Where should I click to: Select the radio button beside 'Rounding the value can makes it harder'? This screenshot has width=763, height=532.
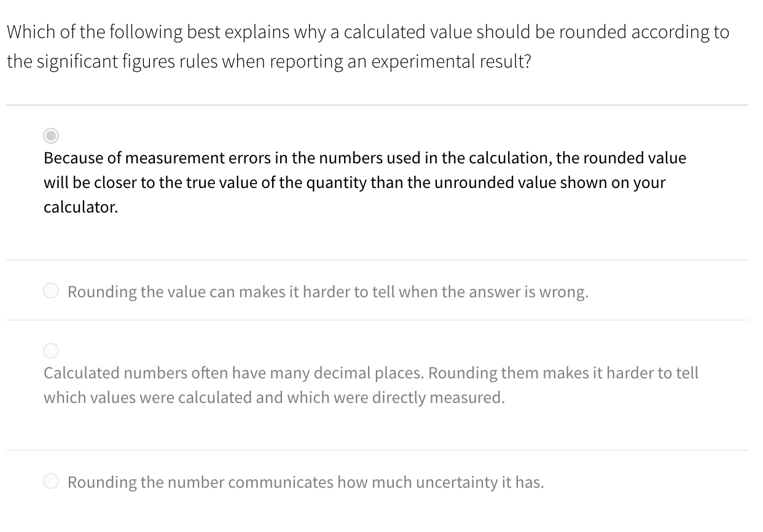(x=50, y=290)
